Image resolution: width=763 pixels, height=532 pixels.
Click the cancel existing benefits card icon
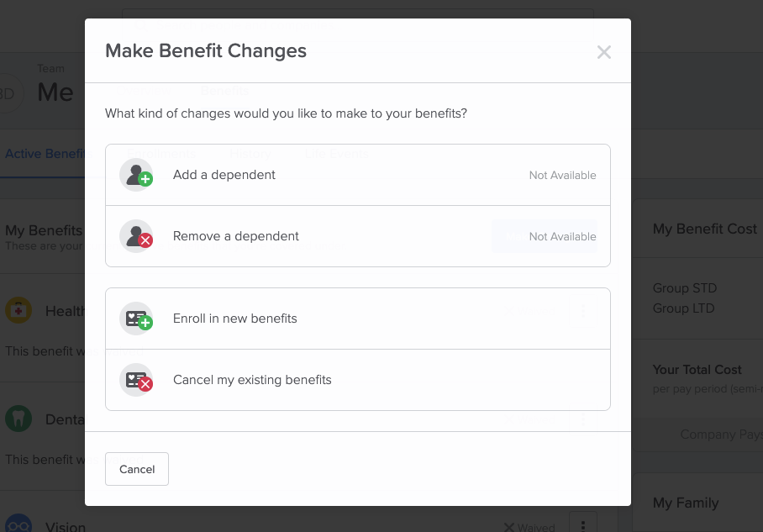click(137, 380)
